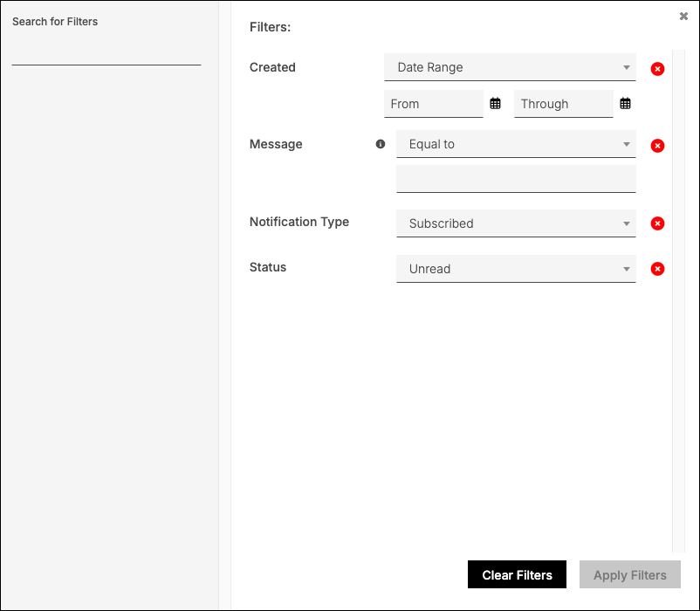The height and width of the screenshot is (611, 700).
Task: Click the Message filter label
Action: pos(276,144)
